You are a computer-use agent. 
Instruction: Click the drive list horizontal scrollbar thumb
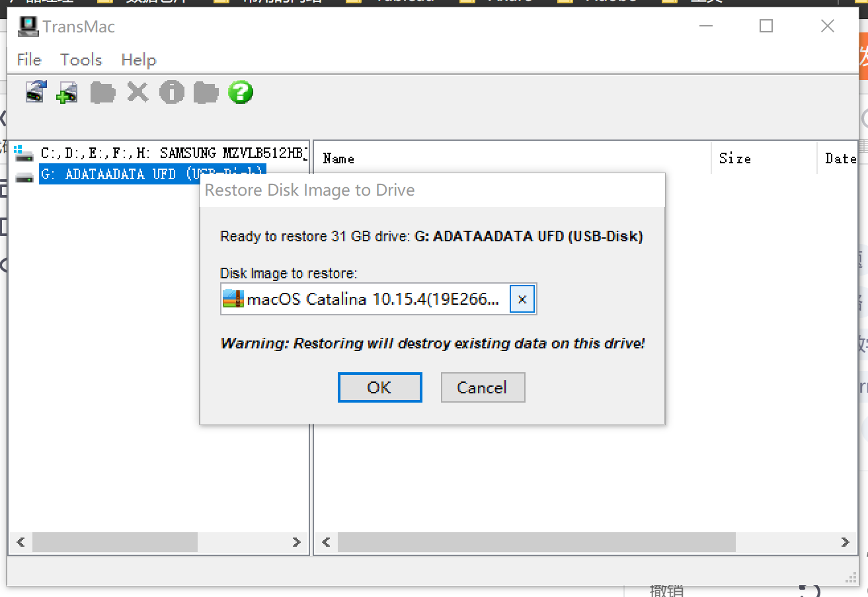point(115,542)
